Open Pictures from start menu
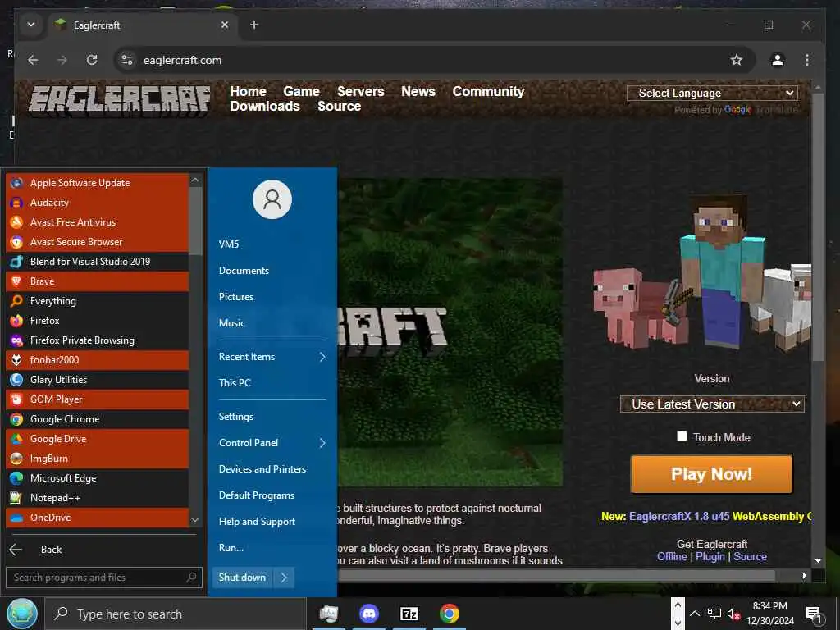 (236, 297)
